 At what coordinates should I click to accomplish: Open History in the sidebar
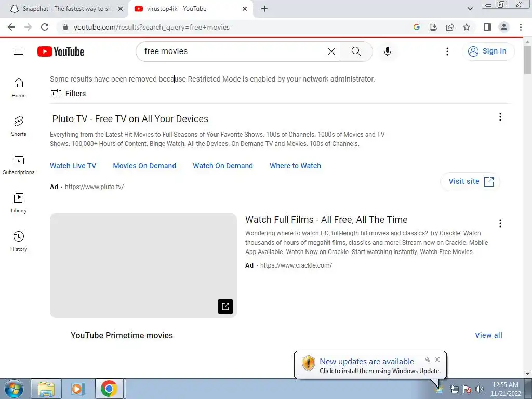[x=19, y=241]
